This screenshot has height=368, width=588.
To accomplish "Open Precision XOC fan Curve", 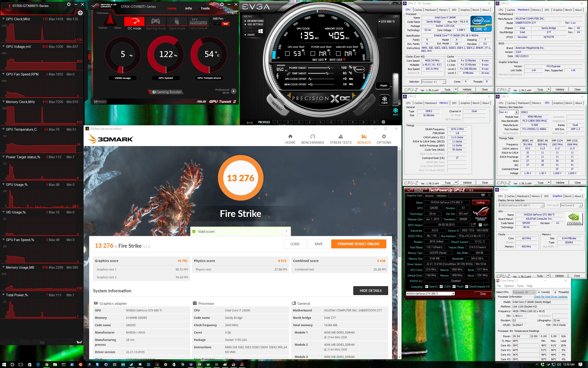I will tap(384, 100).
